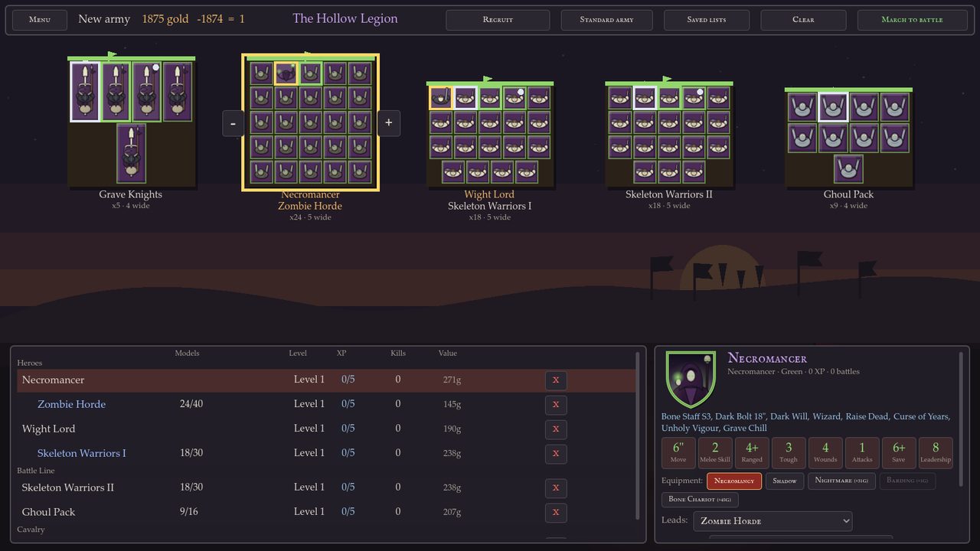This screenshot has height=551, width=980.
Task: Select the Necromancer model in the Zombie Horde formation
Action: pos(286,73)
